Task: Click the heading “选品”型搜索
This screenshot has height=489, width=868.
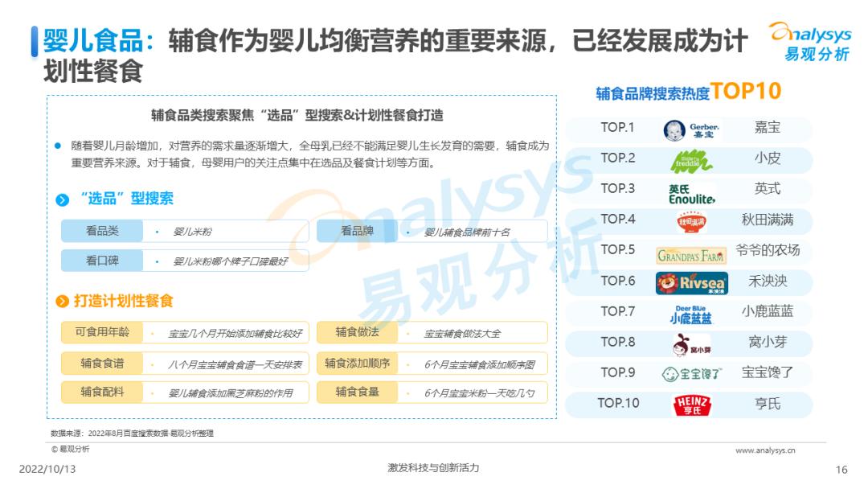Action: click(x=127, y=199)
